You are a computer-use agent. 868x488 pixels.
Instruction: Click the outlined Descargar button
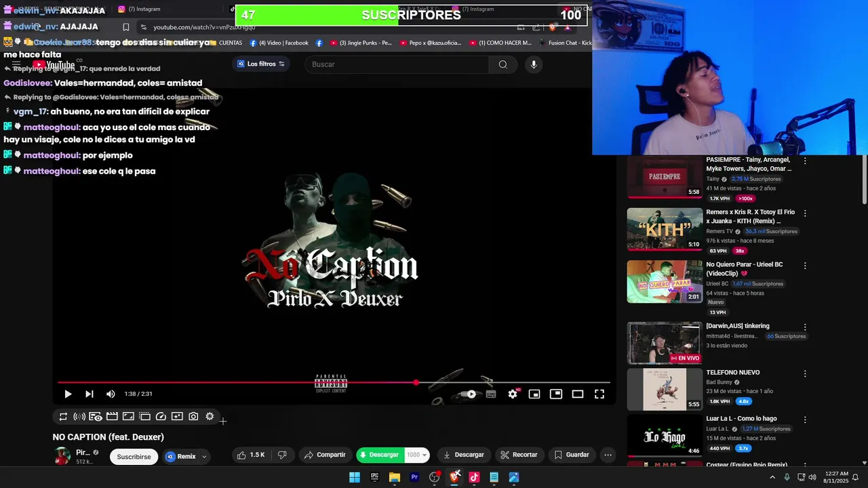click(x=463, y=455)
